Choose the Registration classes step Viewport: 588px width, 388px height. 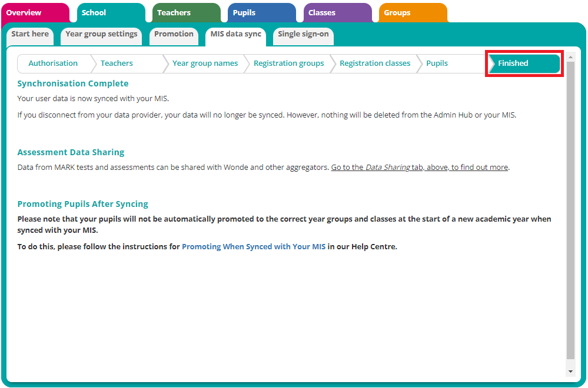[375, 63]
